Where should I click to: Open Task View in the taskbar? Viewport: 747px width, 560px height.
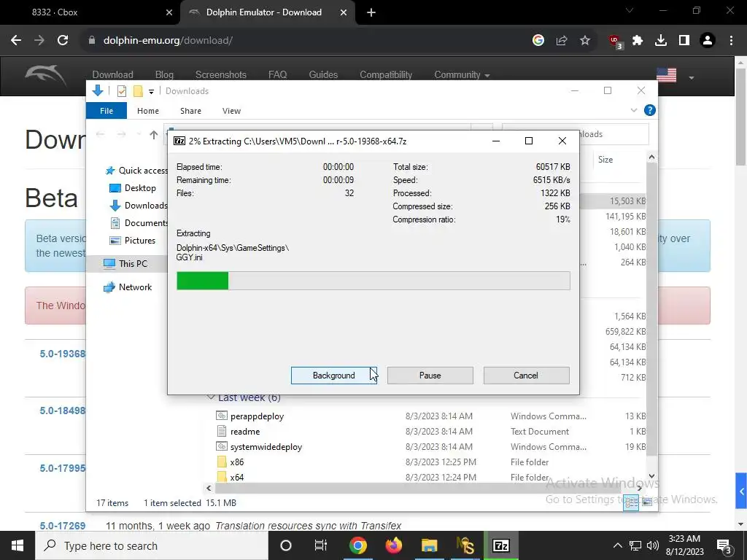(x=321, y=545)
